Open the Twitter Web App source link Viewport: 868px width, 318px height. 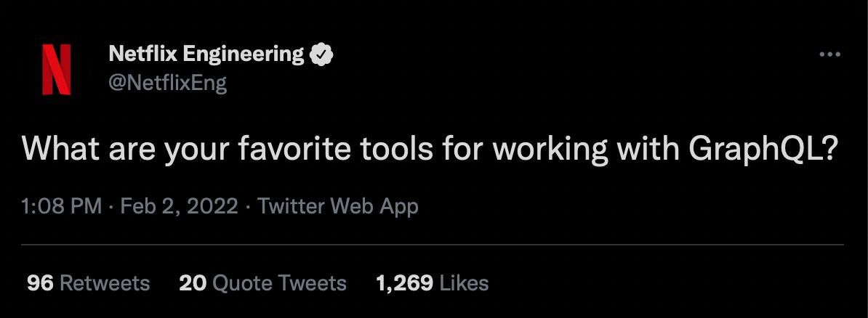[x=338, y=206]
